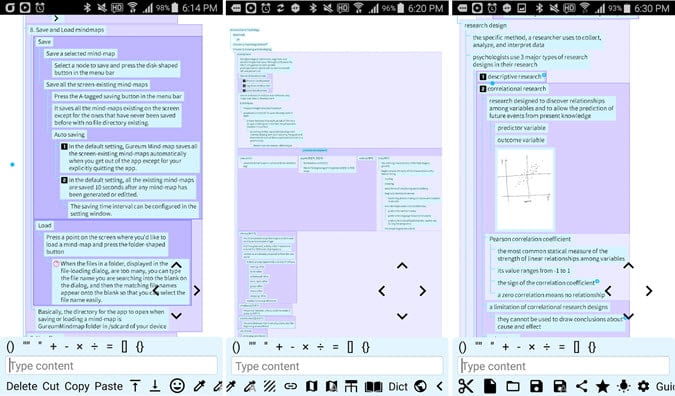The height and width of the screenshot is (396, 675).
Task: Click the globe web icon
Action: tap(421, 386)
